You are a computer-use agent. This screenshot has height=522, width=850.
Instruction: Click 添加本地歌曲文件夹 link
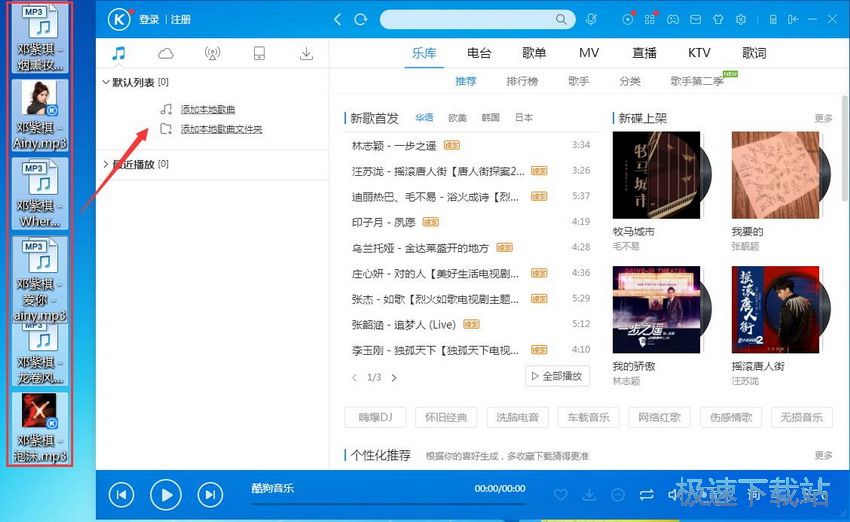coord(221,129)
